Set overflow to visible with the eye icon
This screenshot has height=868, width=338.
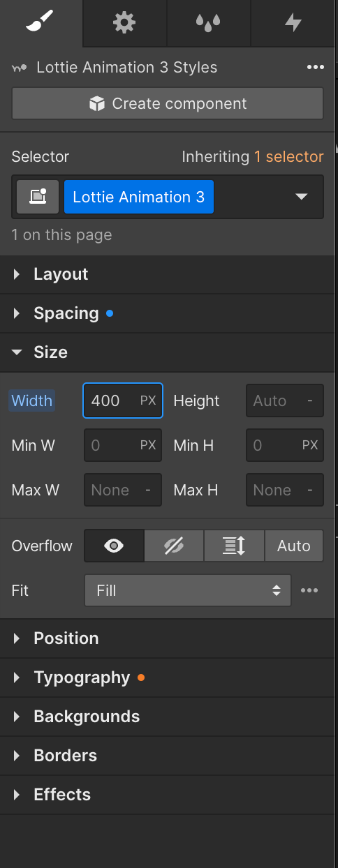pos(114,546)
